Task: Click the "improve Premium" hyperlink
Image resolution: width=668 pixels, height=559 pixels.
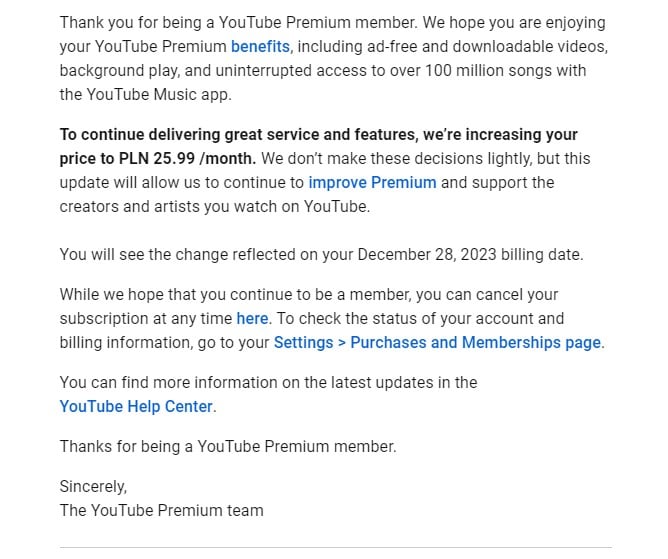Action: [372, 182]
